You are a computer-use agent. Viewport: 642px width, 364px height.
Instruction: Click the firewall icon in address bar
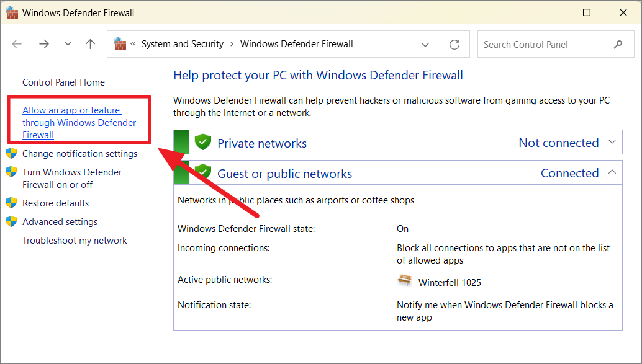120,44
